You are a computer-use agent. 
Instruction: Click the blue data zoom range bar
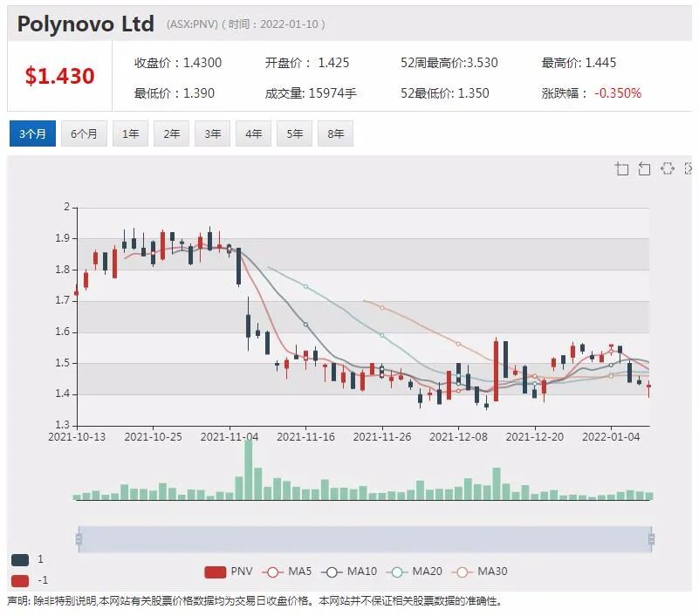click(365, 539)
